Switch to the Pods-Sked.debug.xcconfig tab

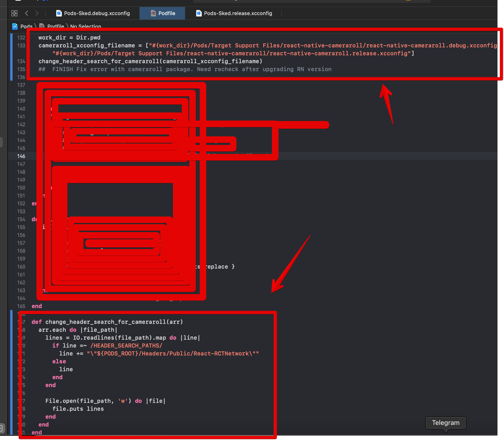pyautogui.click(x=96, y=13)
